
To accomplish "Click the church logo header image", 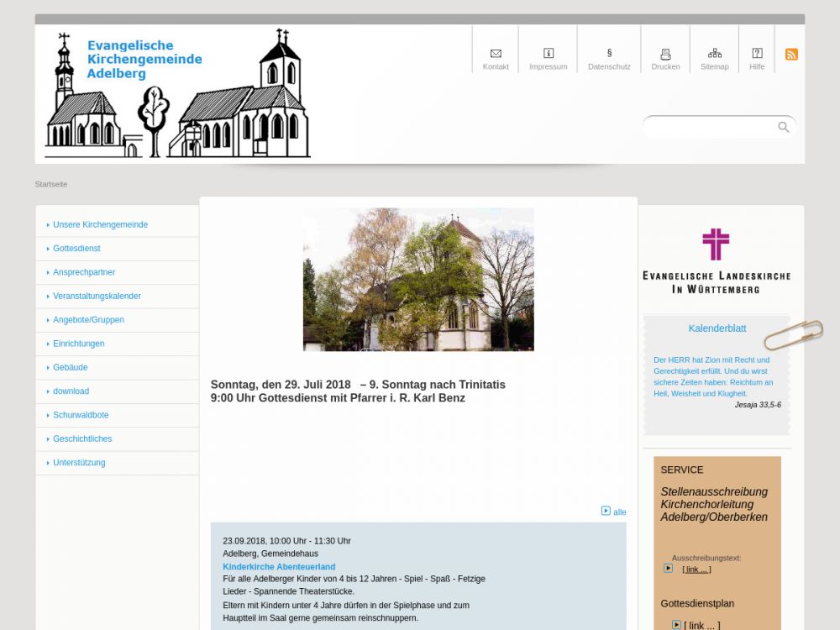I will tap(178, 94).
